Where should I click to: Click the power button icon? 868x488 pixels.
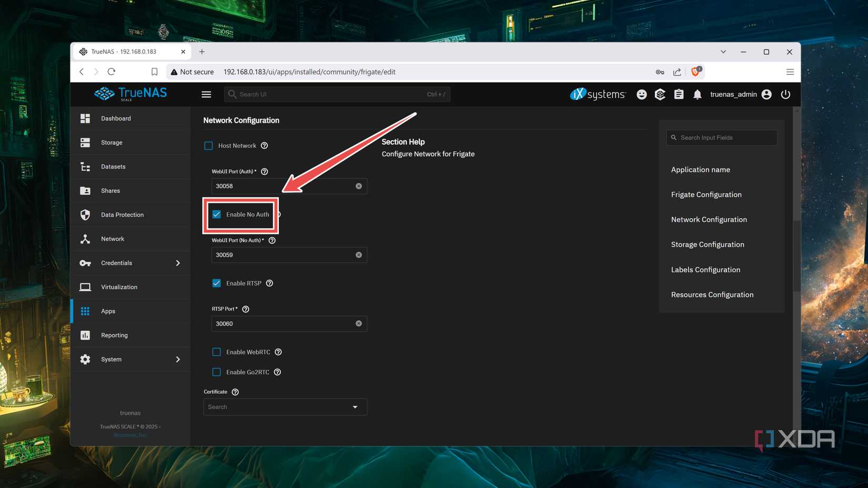pyautogui.click(x=785, y=94)
